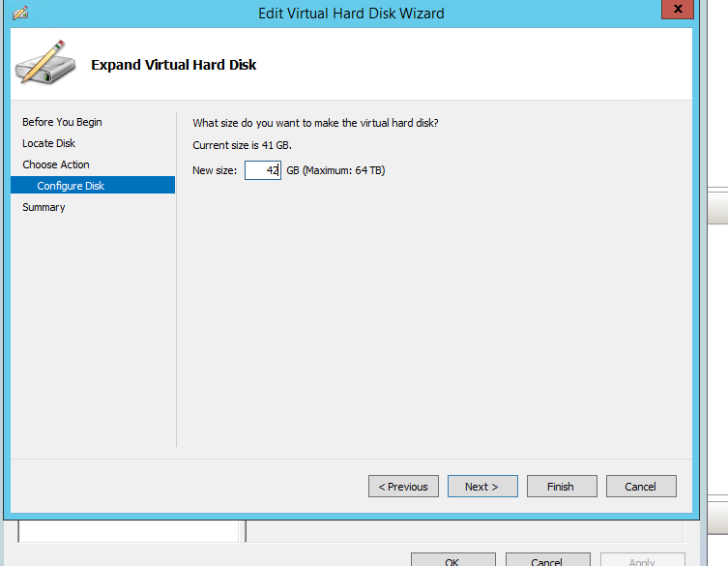
Task: Click the Current size is 41 GB text
Action: [242, 145]
